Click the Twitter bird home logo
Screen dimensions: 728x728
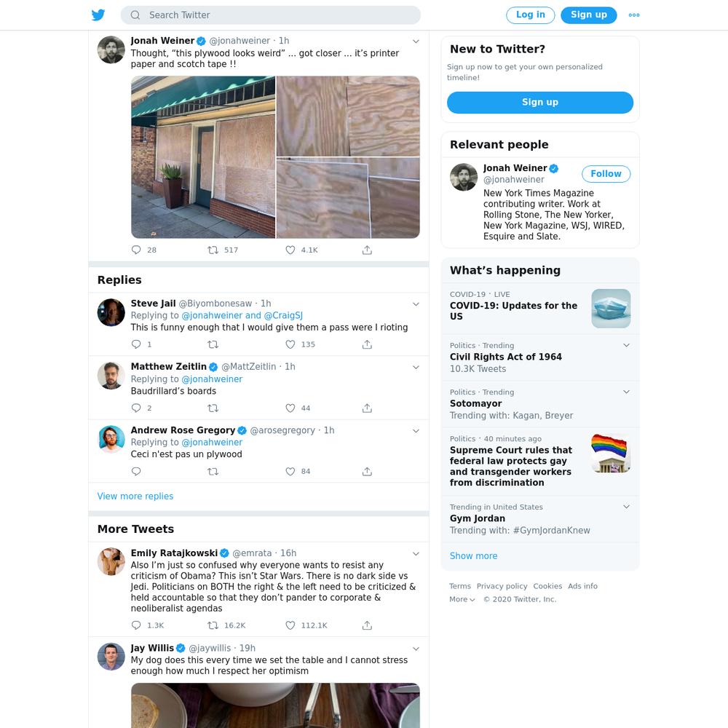coord(98,15)
